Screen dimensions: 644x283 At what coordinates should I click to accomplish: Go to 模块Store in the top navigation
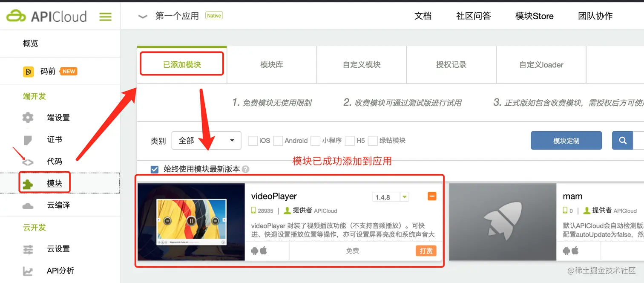click(535, 16)
